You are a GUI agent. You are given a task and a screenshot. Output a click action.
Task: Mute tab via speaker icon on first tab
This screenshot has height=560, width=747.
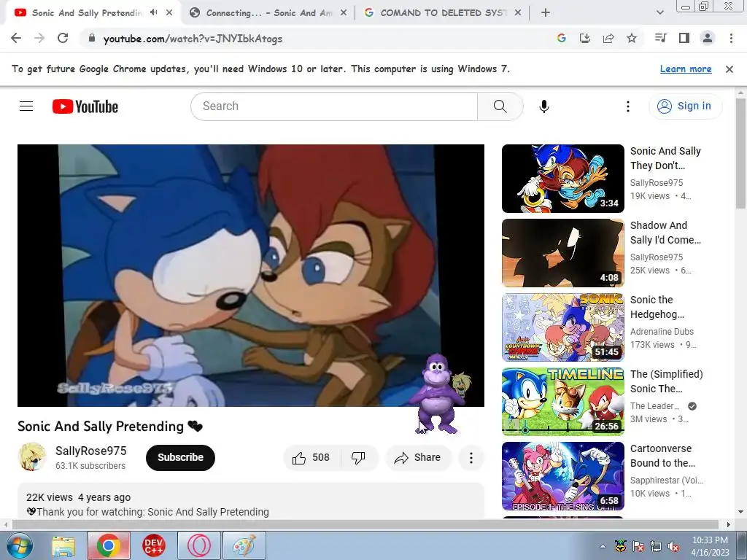tap(153, 13)
